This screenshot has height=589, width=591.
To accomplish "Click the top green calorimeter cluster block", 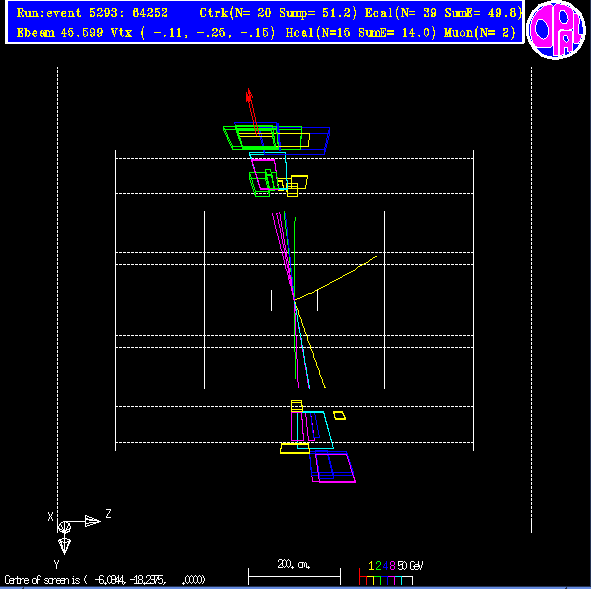I will pos(251,138).
